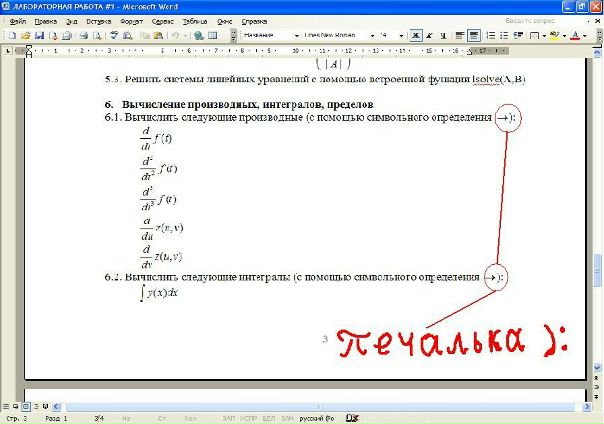Switch to normal view using bottom-left view icon
604x424 pixels.
click(x=7, y=407)
